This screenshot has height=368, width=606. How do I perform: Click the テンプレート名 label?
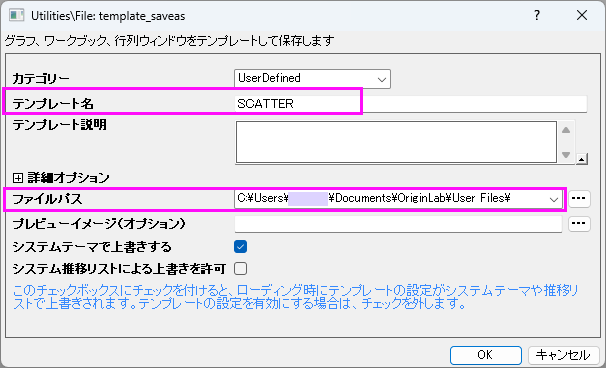click(53, 104)
